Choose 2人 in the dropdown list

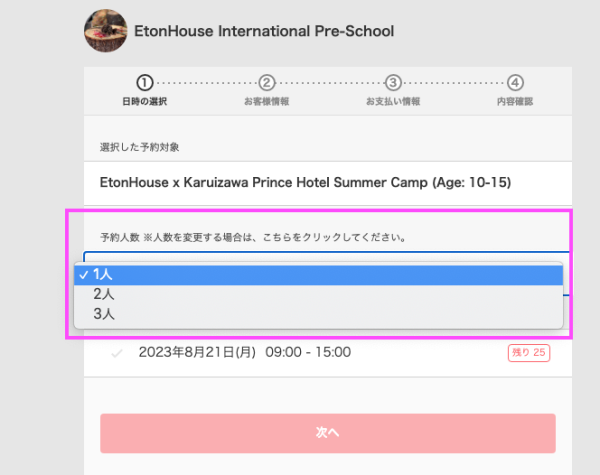click(318, 294)
